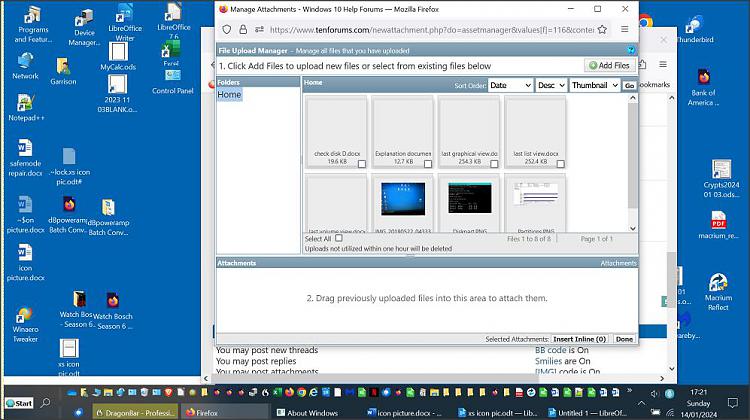Tick checkbox for Explanation document file
The width and height of the screenshot is (750, 420).
click(x=428, y=164)
